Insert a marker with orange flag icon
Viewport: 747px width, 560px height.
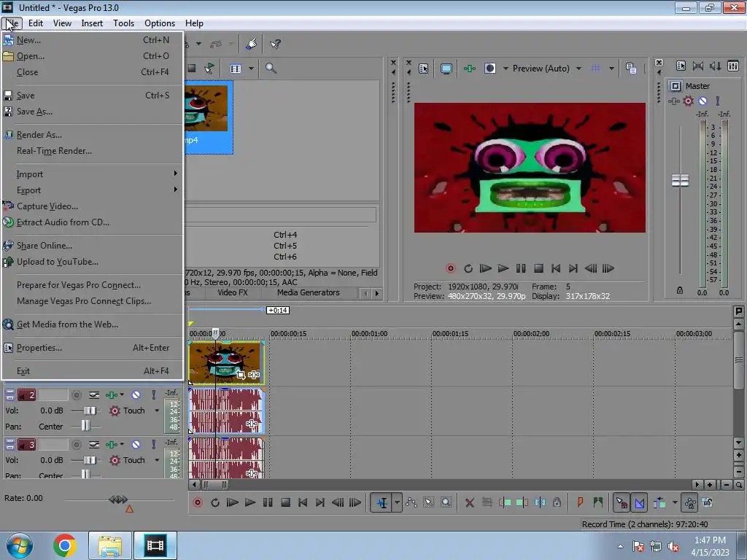click(x=580, y=502)
